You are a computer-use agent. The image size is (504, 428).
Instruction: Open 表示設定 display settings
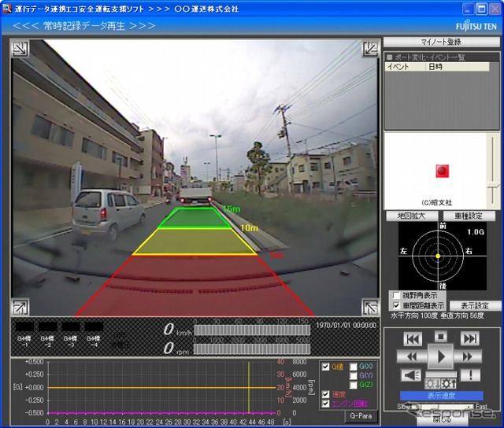pos(475,305)
